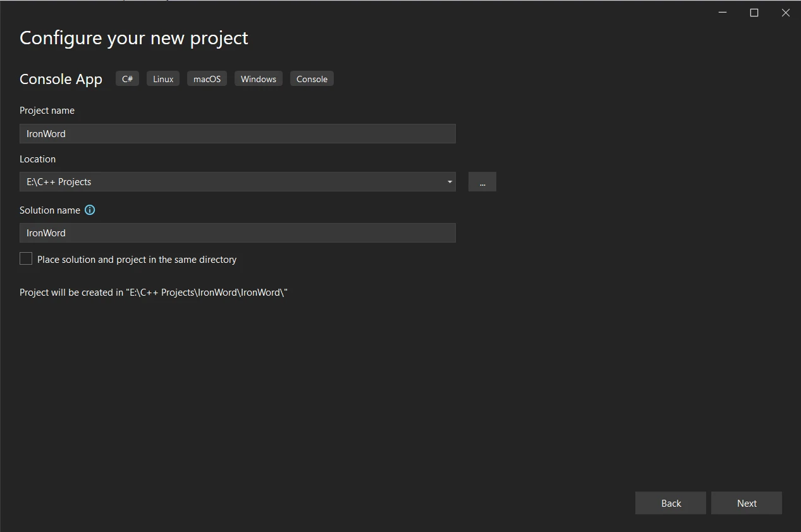Select the macOS platform tag

(x=207, y=79)
